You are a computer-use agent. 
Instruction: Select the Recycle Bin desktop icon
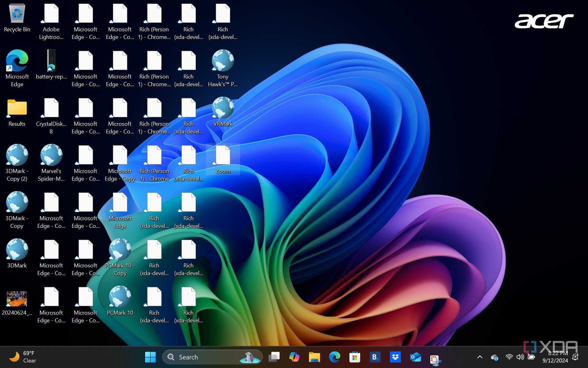[17, 18]
